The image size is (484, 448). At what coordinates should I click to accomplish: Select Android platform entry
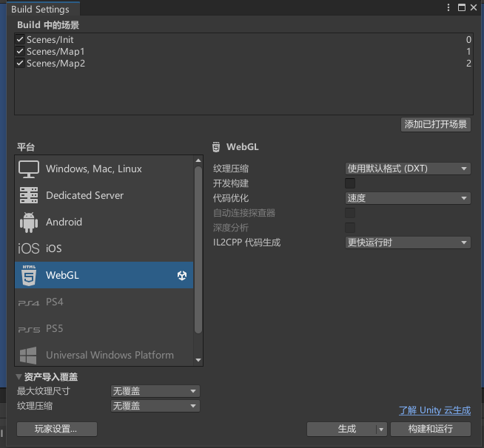click(x=104, y=222)
